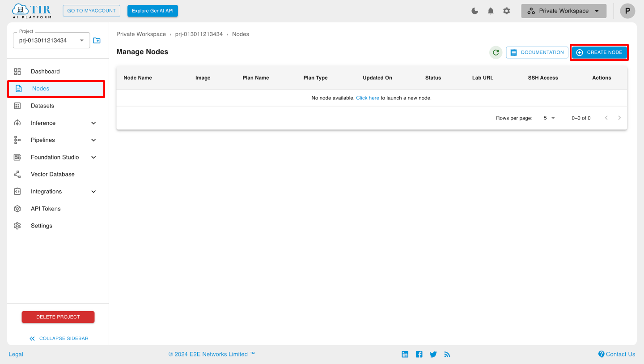Click the Vector Database sidebar icon
This screenshot has height=364, width=644.
[17, 174]
